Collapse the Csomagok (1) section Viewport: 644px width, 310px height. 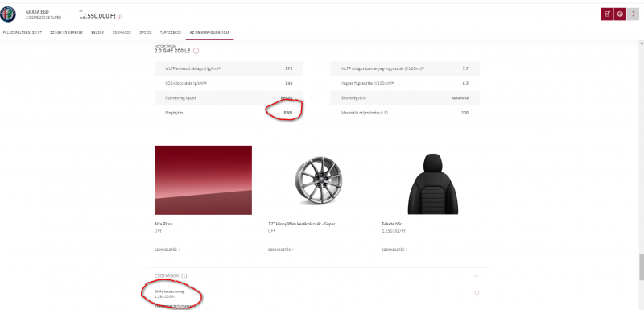coord(476,276)
